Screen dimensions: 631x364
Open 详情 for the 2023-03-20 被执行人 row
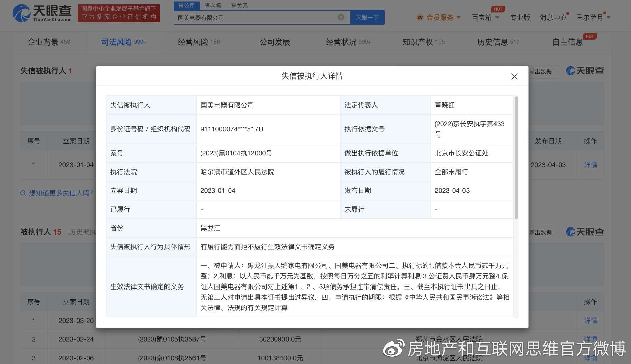591,321
